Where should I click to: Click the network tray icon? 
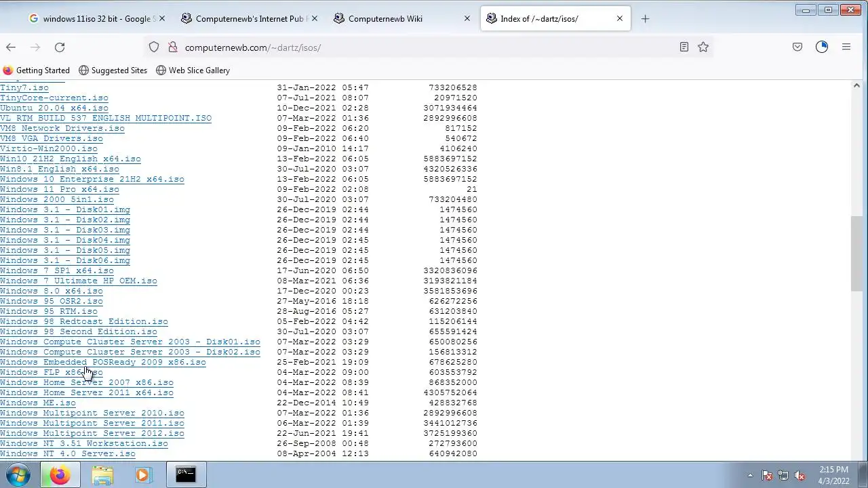783,476
